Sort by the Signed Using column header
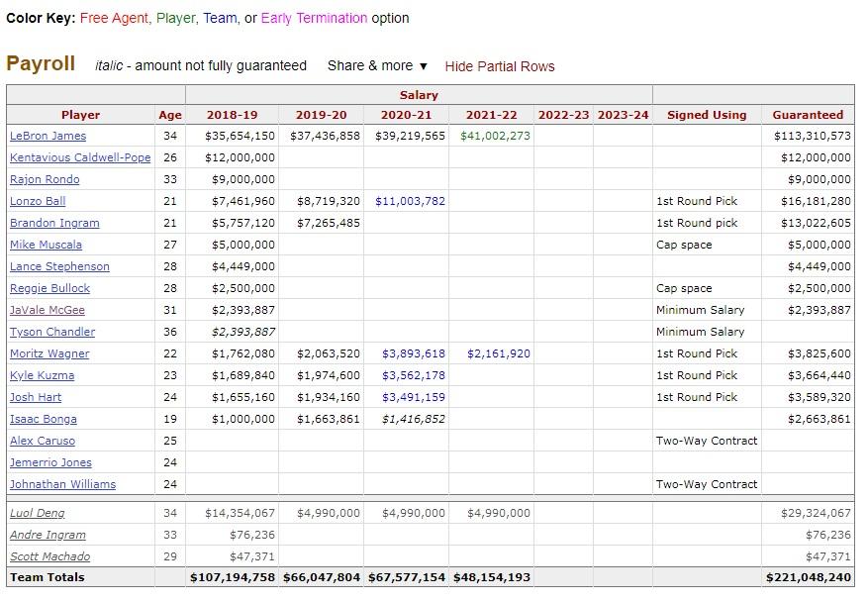Screen dimensions: 868x602 (x=707, y=115)
